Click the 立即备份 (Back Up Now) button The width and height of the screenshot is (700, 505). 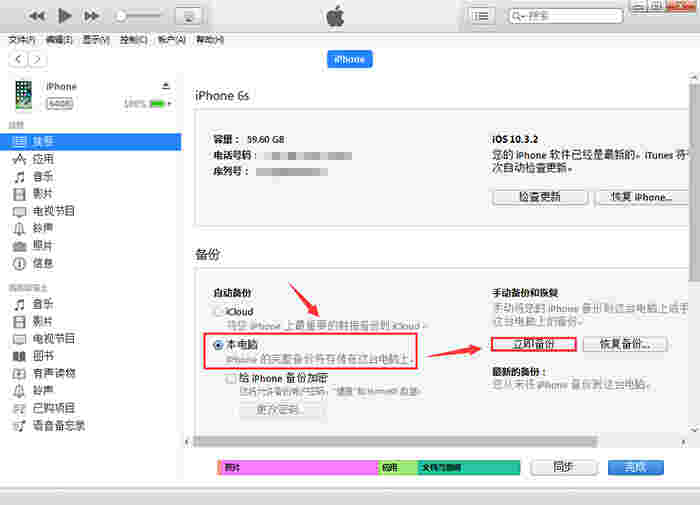(x=533, y=344)
